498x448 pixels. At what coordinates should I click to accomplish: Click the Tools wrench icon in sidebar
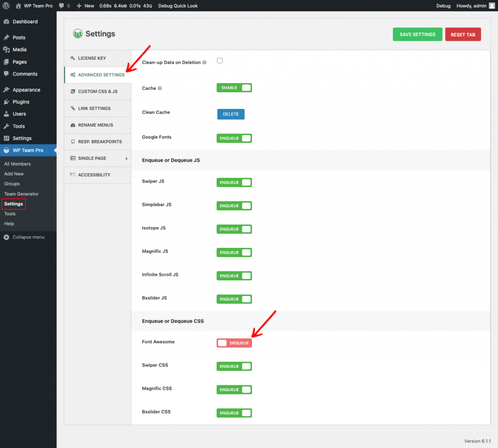(6, 126)
